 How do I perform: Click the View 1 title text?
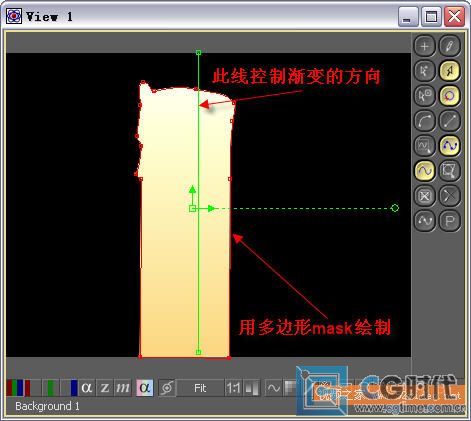(49, 16)
